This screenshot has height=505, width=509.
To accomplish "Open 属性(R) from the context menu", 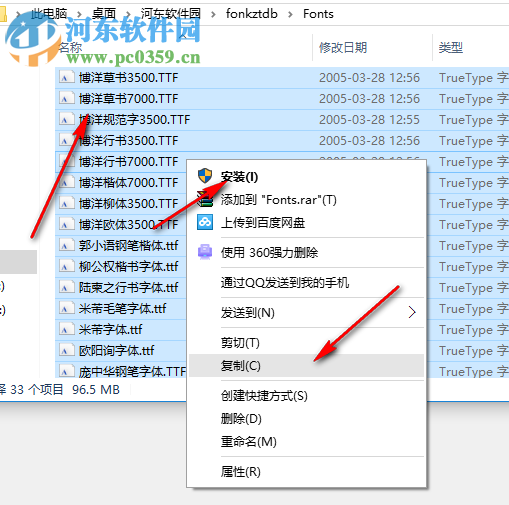I will click(240, 471).
